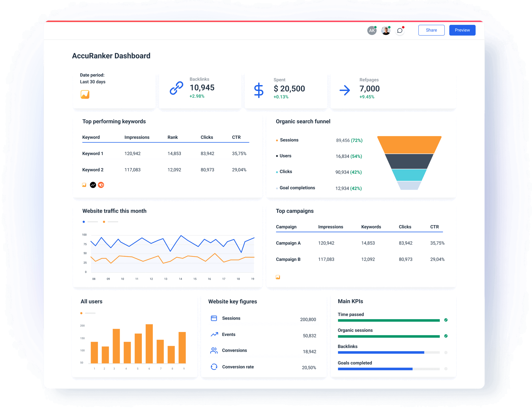Open the chat notifications bubble

tap(400, 30)
